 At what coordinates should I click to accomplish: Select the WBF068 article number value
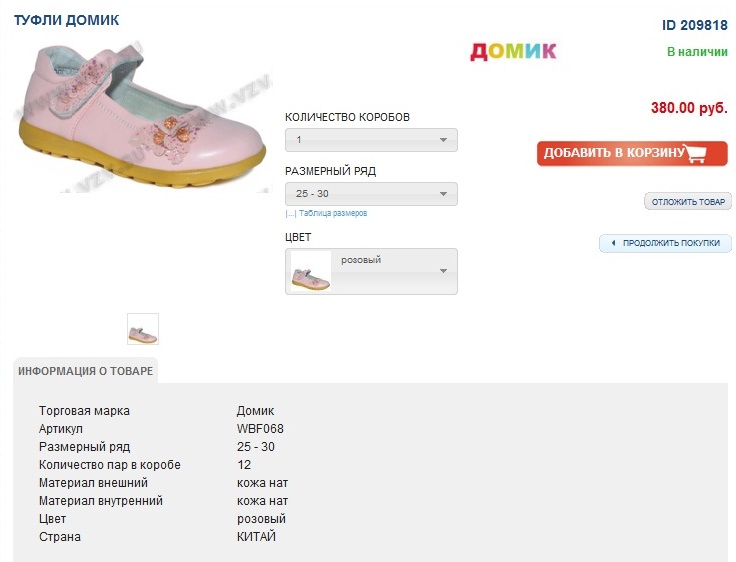tap(260, 429)
